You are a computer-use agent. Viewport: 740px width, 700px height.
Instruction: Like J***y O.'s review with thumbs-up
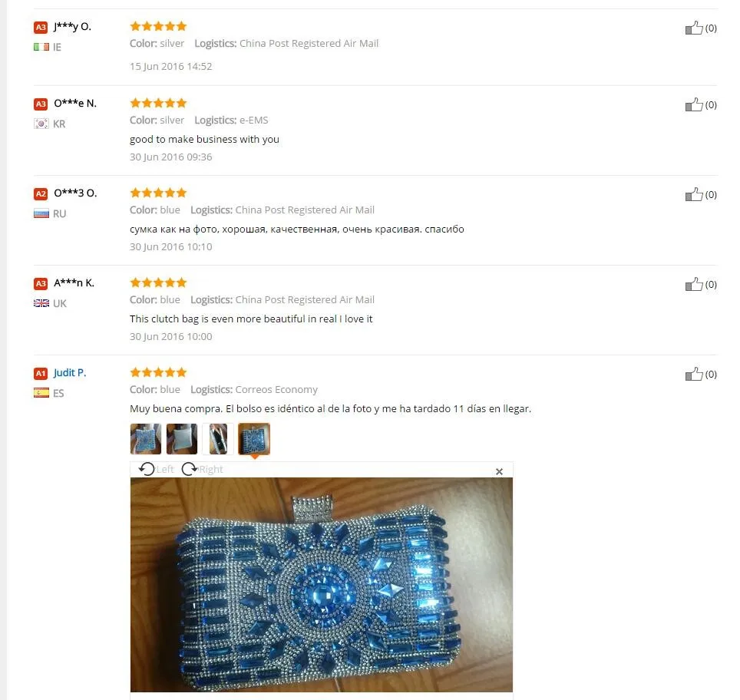(694, 28)
